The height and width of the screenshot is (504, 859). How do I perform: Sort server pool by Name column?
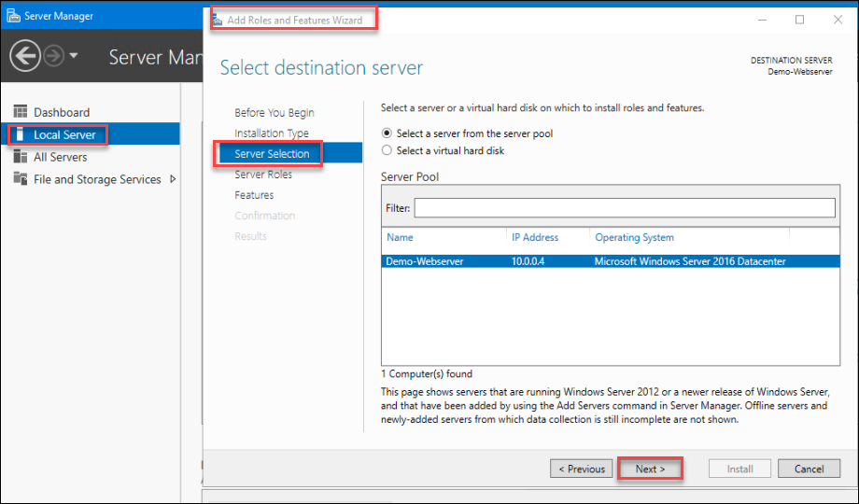pyautogui.click(x=400, y=237)
